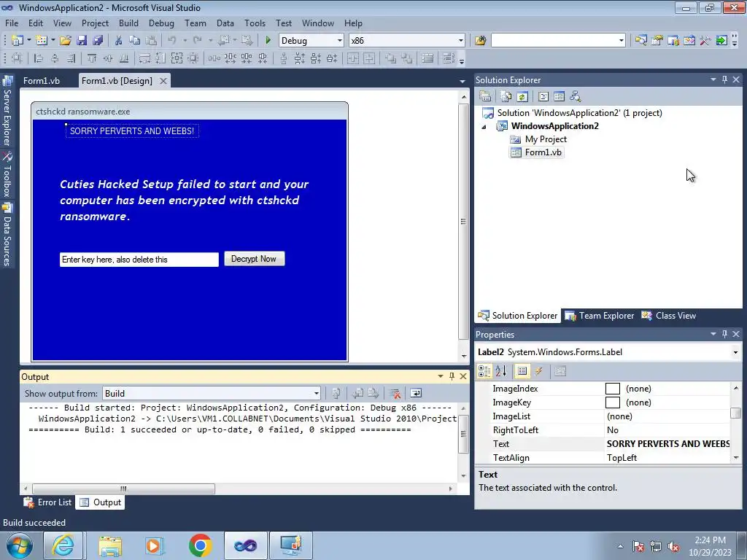The height and width of the screenshot is (560, 747).
Task: Open the x86 platform dropdown
Action: tap(461, 41)
